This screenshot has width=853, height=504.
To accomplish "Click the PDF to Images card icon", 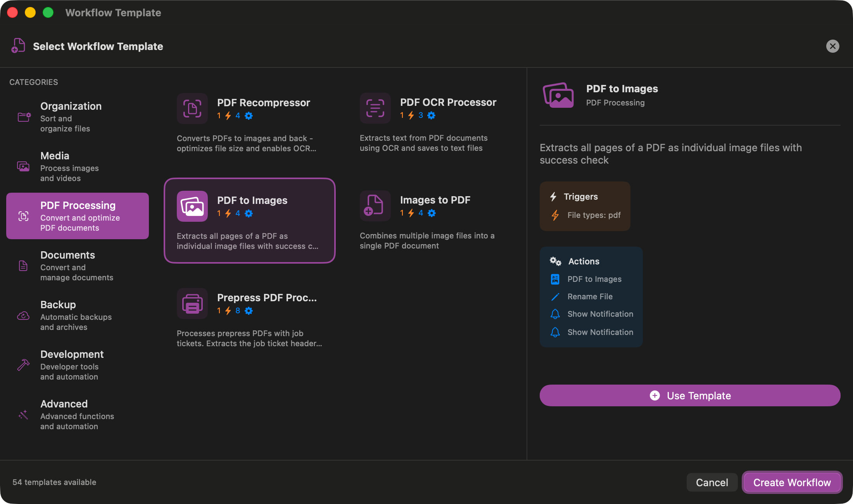I will pos(192,206).
